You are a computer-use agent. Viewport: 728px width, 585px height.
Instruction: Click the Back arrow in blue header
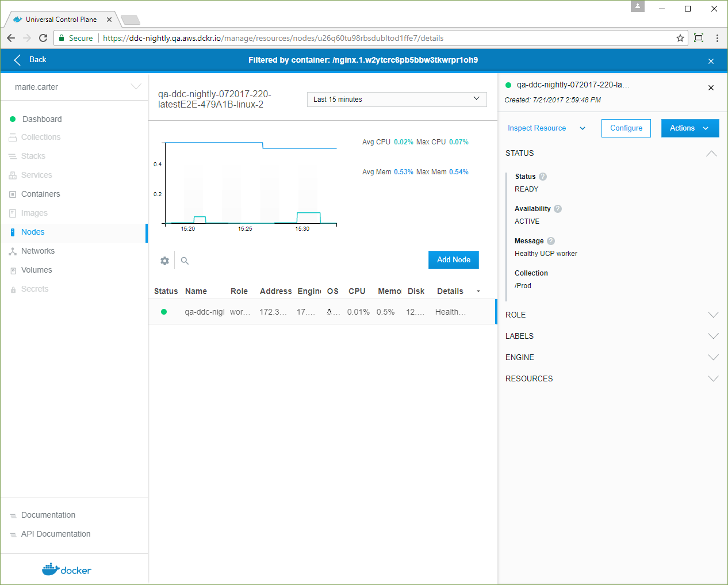(x=18, y=60)
